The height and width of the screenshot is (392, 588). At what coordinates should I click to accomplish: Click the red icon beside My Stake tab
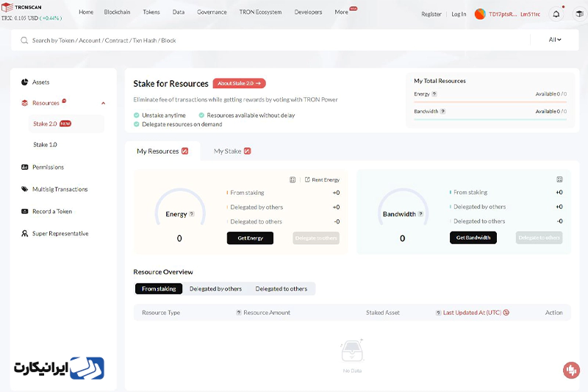coord(247,152)
